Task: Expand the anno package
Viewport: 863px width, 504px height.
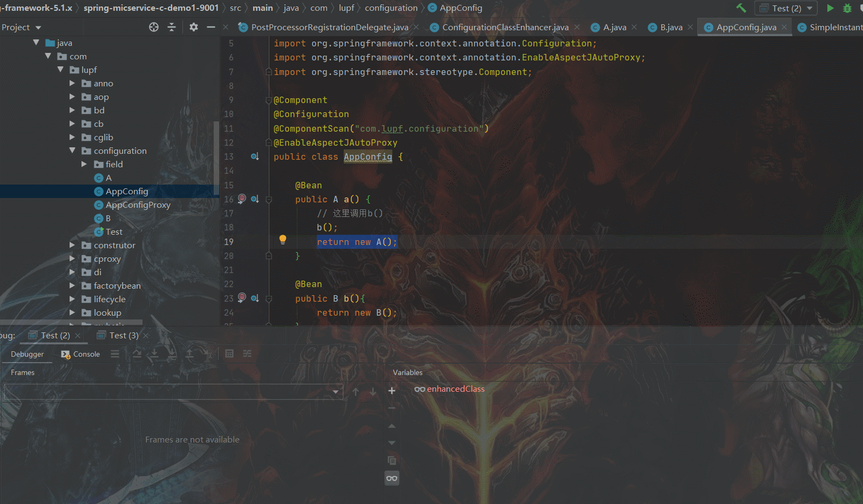Action: click(72, 83)
